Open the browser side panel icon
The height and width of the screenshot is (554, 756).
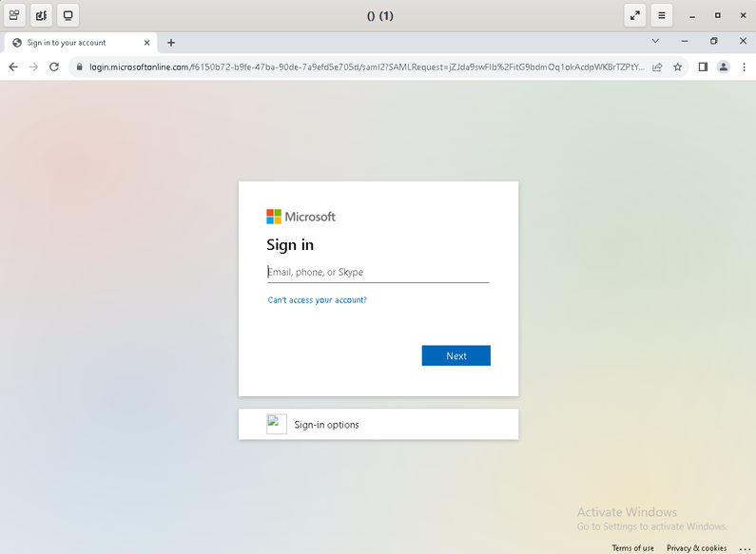coord(703,67)
